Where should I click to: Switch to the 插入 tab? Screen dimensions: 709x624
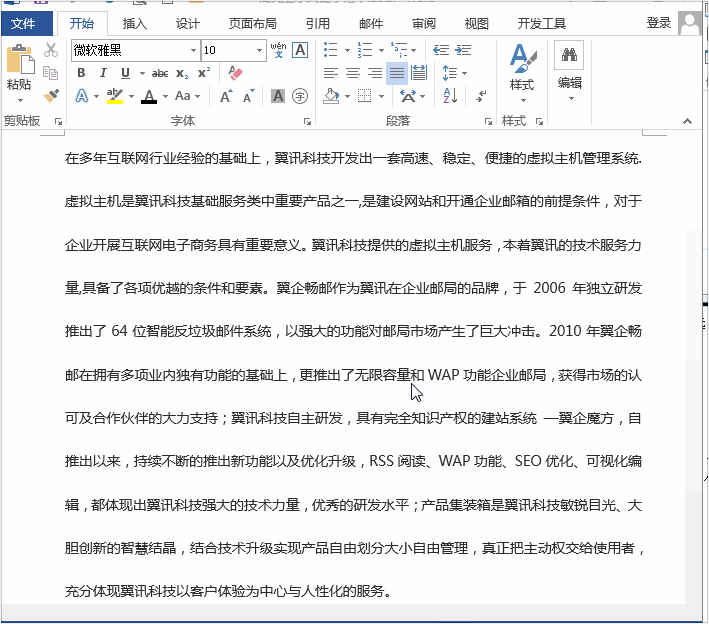tap(134, 23)
